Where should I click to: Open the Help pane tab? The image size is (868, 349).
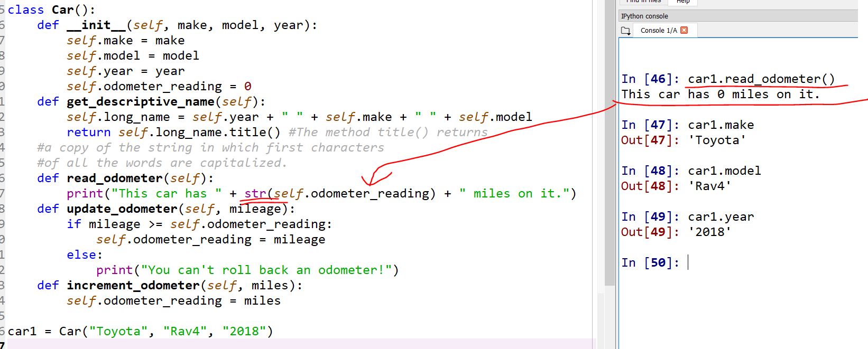pyautogui.click(x=683, y=2)
